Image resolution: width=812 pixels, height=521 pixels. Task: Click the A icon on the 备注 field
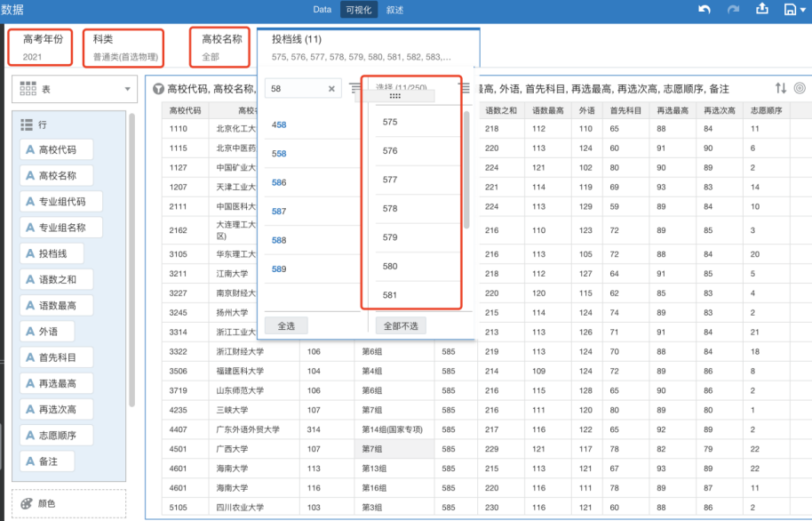(x=30, y=461)
